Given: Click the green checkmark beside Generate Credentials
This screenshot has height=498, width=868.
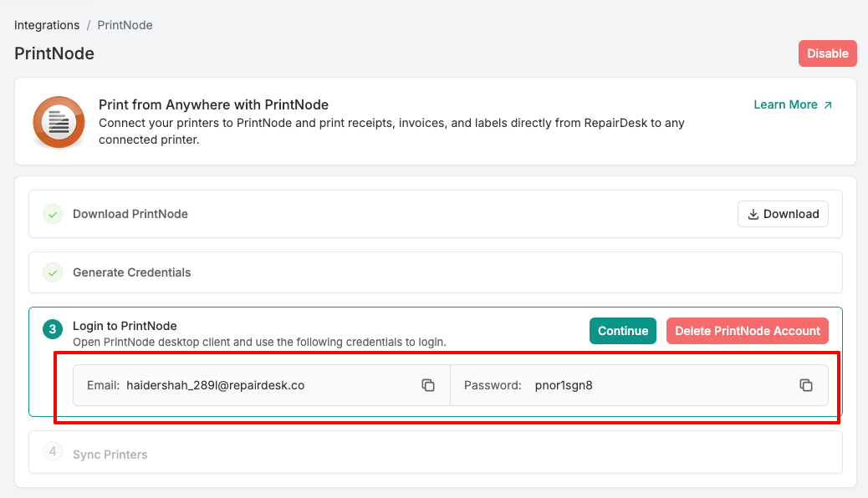Looking at the screenshot, I should coord(53,272).
